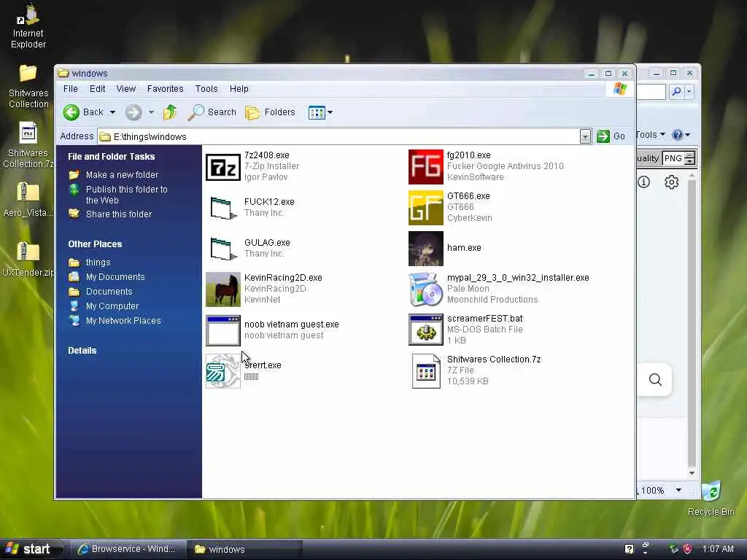Open the Forward history dropdown arrow
The image size is (747, 560).
[x=151, y=112]
